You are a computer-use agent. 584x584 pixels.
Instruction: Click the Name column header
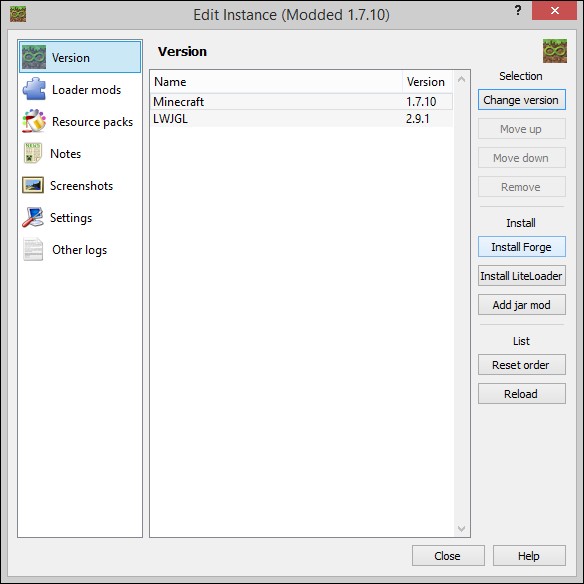[x=276, y=82]
